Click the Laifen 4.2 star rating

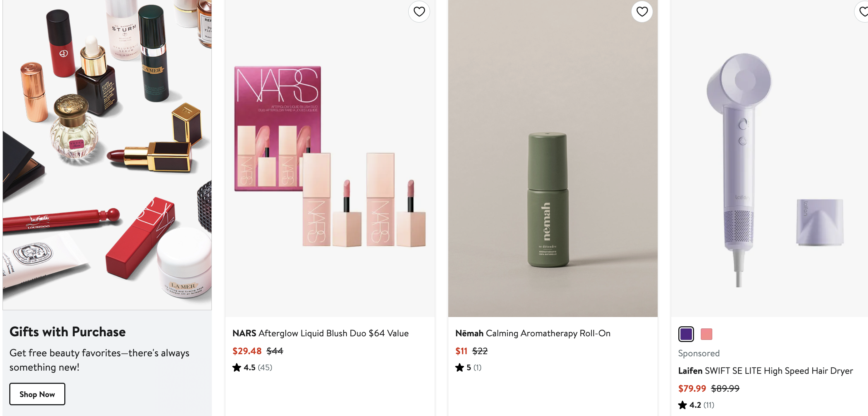pyautogui.click(x=696, y=405)
